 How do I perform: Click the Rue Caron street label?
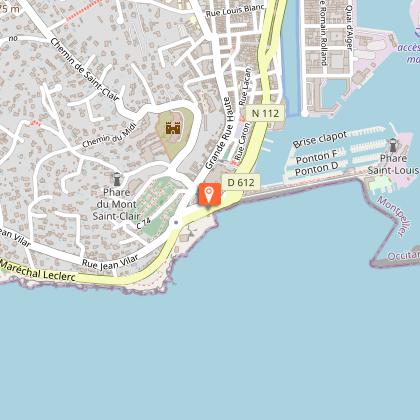pos(242,141)
